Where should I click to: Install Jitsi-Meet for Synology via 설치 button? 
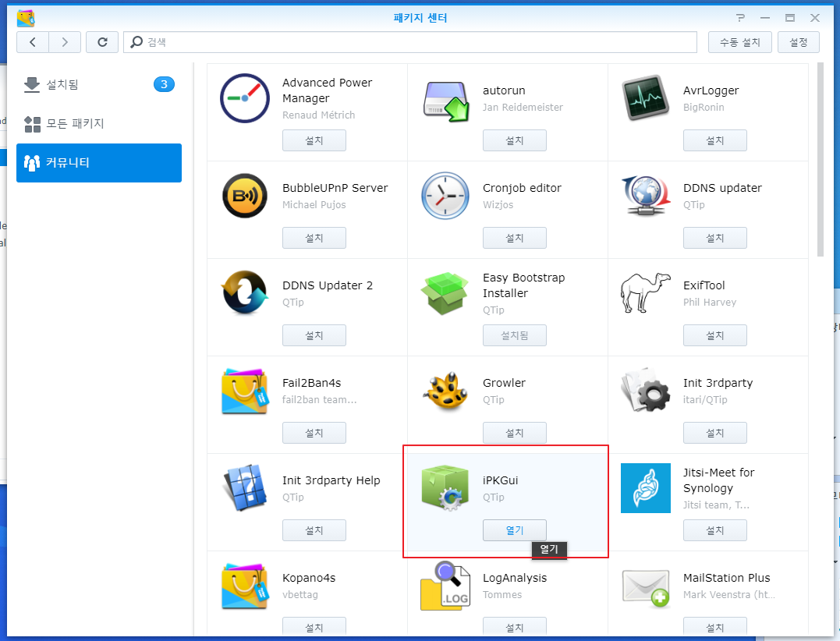point(714,530)
